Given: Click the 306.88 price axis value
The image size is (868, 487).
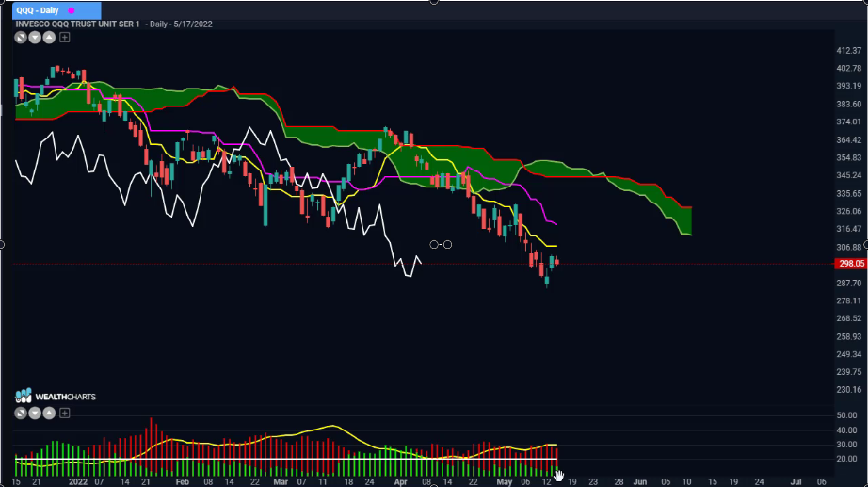Looking at the screenshot, I should coord(848,247).
